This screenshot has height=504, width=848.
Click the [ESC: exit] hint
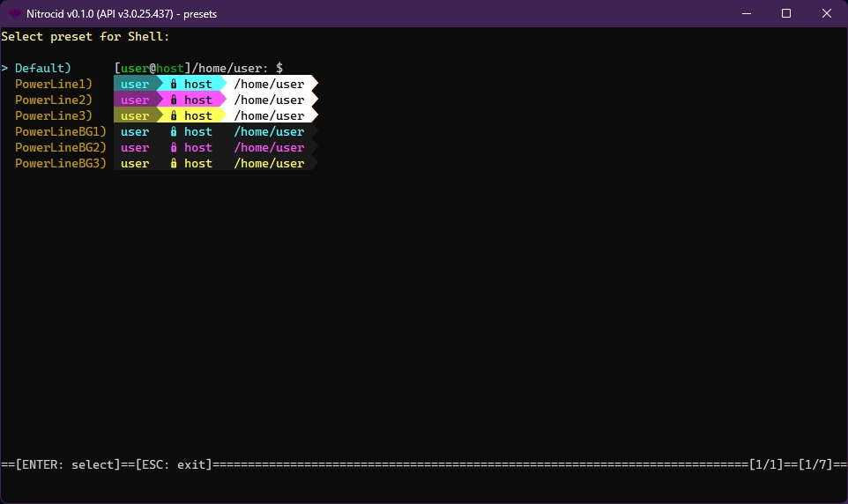point(173,464)
